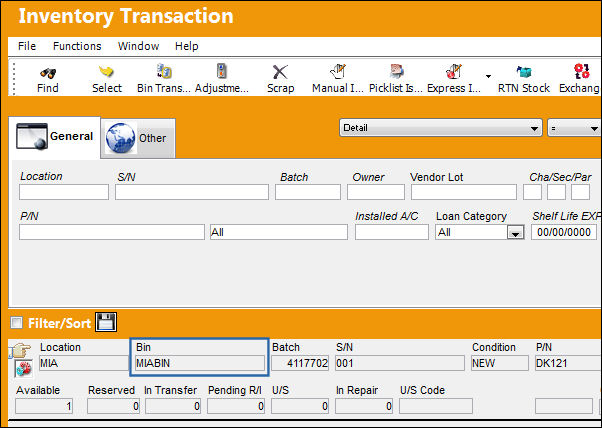Screen dimensions: 602x428
Task: Click the Owner input field
Action: point(375,192)
